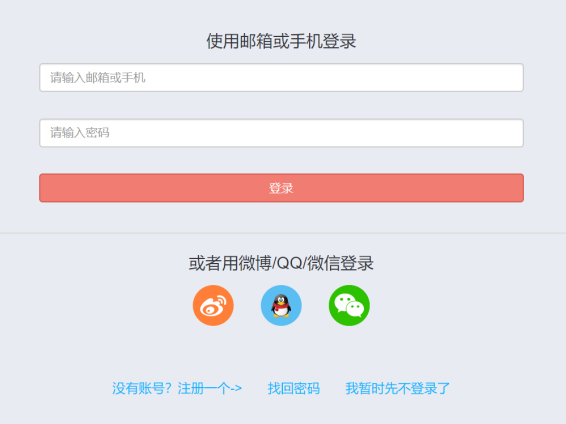Image resolution: width=566 pixels, height=424 pixels.
Task: Focus the 请输入密码 password field
Action: [x=281, y=133]
